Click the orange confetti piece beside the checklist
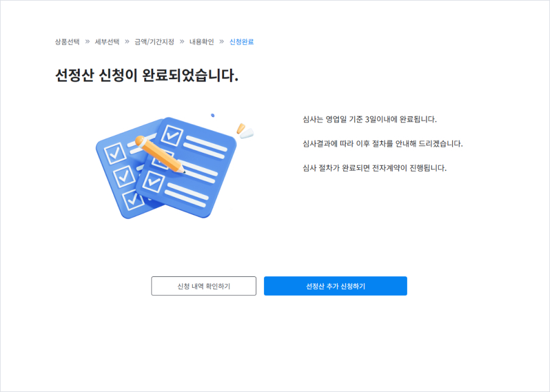The width and height of the screenshot is (550, 392). coord(241,128)
